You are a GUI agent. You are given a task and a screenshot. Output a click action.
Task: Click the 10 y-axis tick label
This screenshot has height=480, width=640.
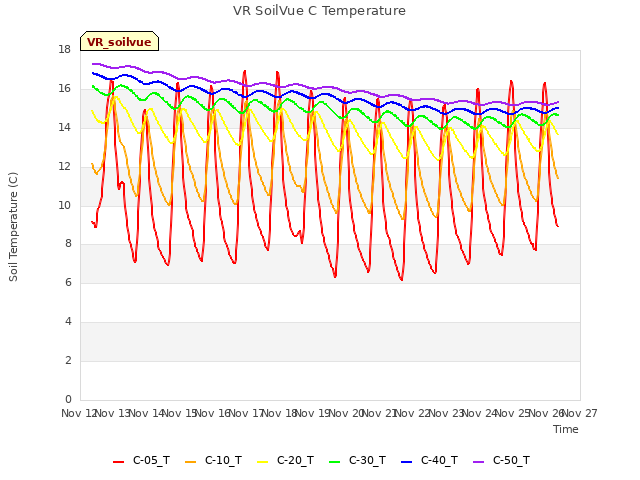[x=64, y=205]
